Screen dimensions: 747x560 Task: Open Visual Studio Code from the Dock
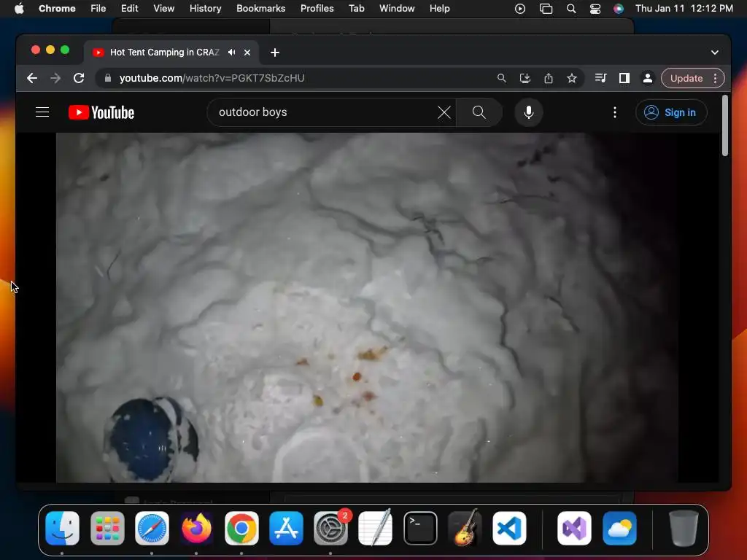tap(509, 528)
